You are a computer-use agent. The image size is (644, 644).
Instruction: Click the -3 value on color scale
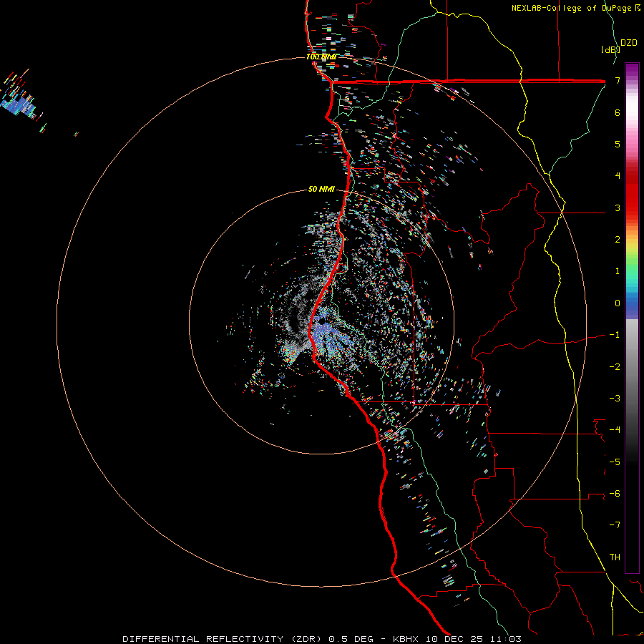click(x=615, y=399)
